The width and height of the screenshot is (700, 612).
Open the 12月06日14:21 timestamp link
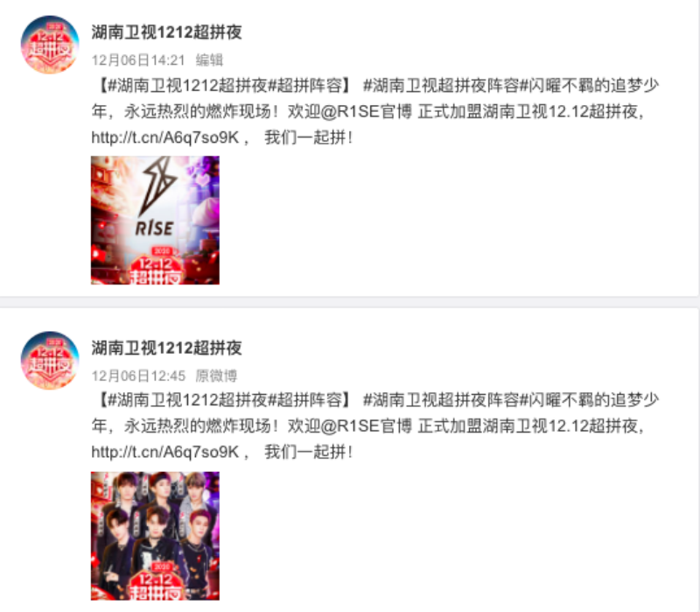point(138,60)
